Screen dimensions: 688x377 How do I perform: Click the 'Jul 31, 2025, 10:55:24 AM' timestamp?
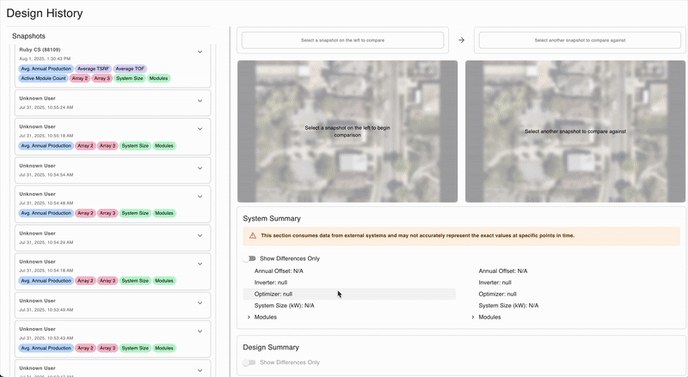(46, 108)
